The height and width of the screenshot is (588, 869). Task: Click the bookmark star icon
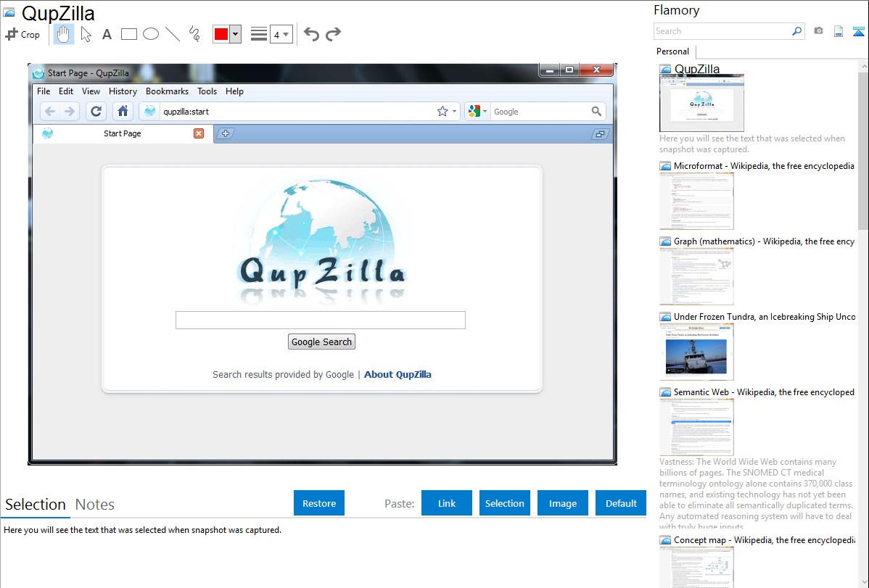tap(442, 112)
